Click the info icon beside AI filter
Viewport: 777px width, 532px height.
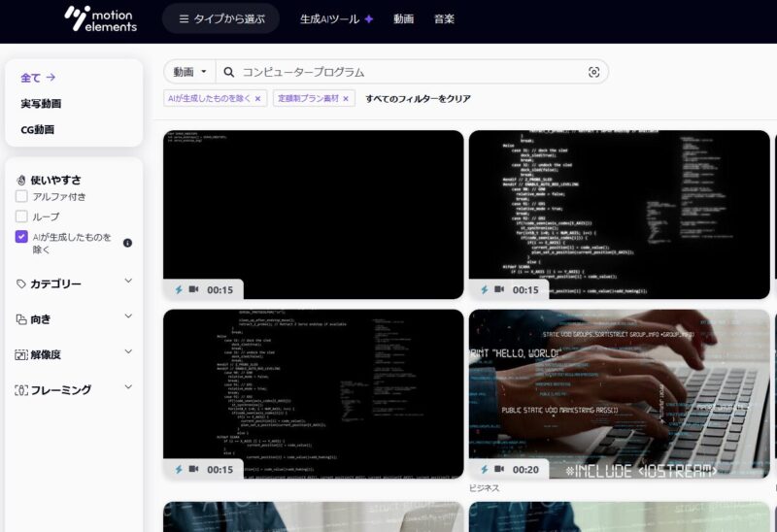[x=127, y=243]
